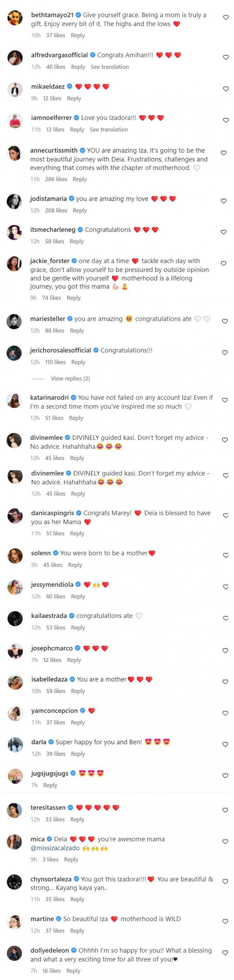
Task: Open danicaspingris' profile via username
Action: 53,513
